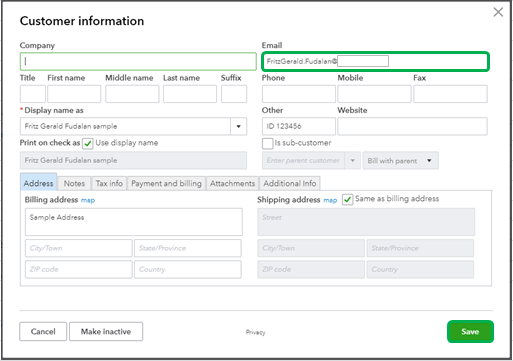Click the shipping State/Province field
The height and width of the screenshot is (361, 513).
tap(420, 248)
